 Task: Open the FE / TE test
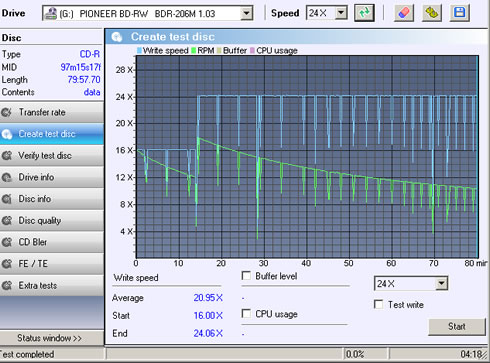point(52,264)
